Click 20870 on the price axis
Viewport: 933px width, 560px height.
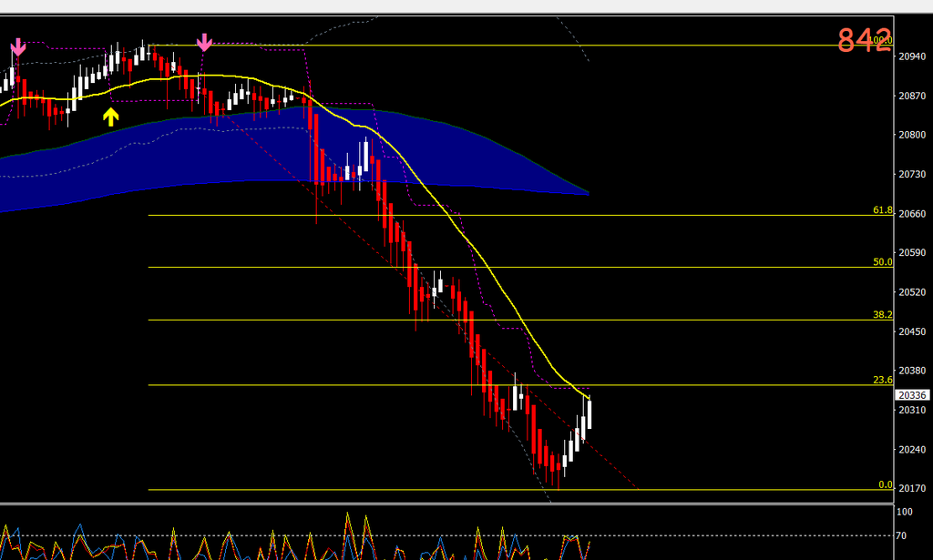click(912, 96)
